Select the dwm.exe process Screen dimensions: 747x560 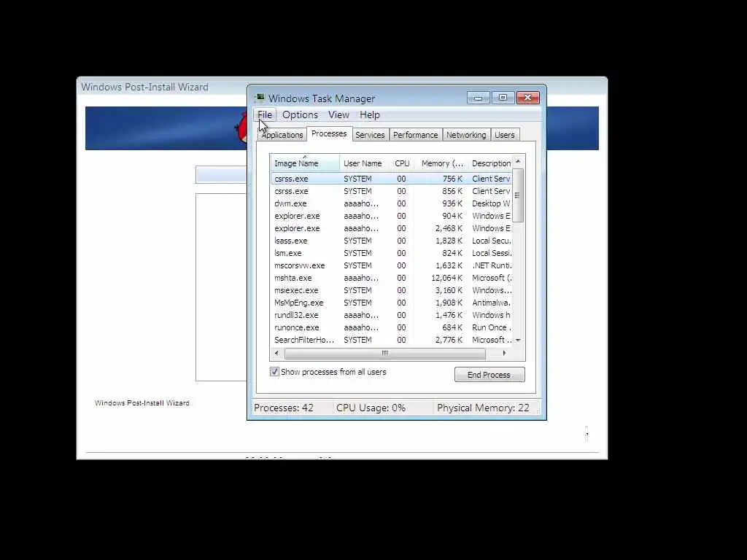(x=392, y=203)
